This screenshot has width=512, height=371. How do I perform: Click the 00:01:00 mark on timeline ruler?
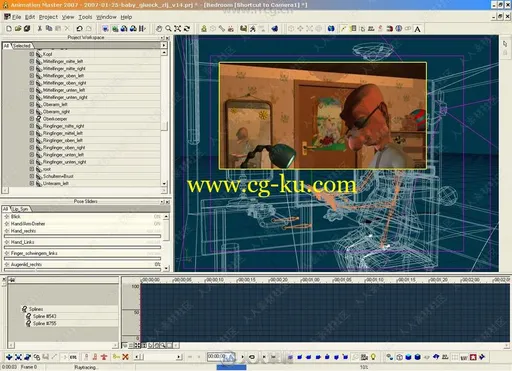coord(310,280)
